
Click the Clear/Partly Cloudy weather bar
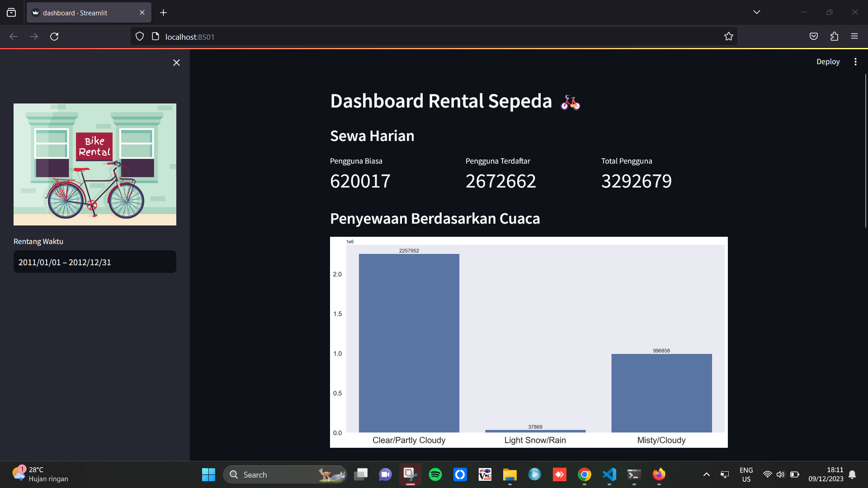pos(409,343)
